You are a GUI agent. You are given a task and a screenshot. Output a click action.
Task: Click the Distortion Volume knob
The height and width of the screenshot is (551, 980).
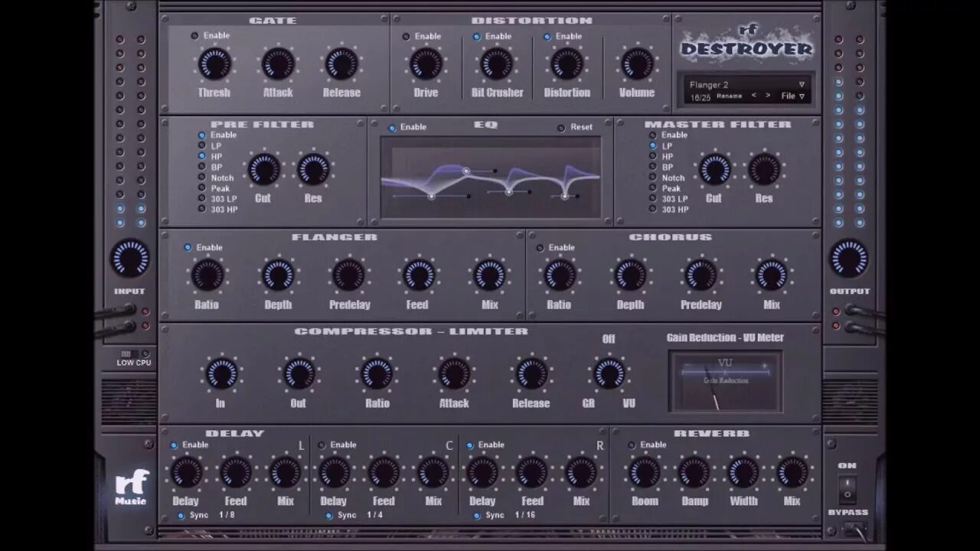638,64
